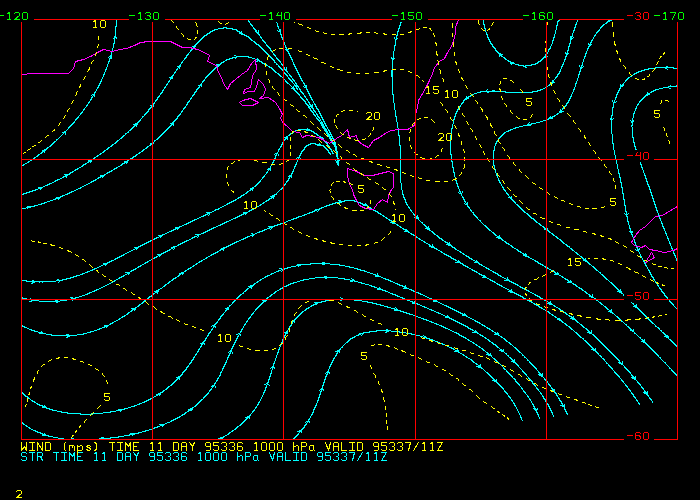The height and width of the screenshot is (500, 700).
Task: Click the red -50 latitude label
Action: tap(637, 296)
